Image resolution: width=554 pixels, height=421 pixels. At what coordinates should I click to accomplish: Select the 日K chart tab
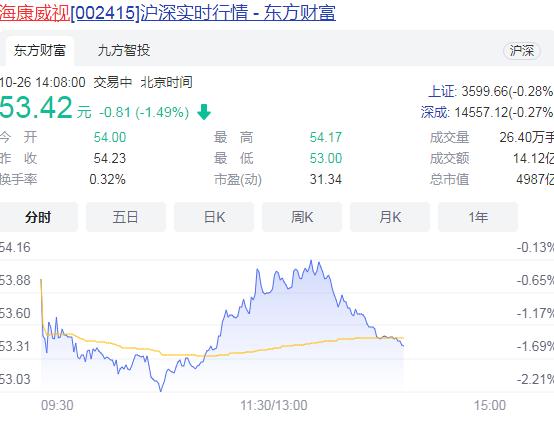214,217
